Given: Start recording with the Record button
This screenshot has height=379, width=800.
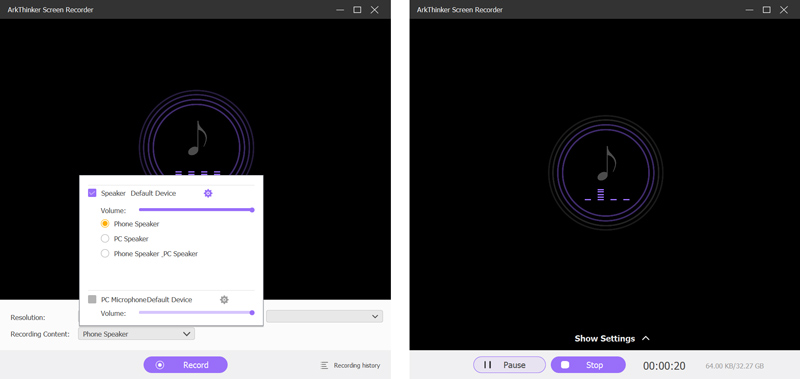Looking at the screenshot, I should (185, 365).
